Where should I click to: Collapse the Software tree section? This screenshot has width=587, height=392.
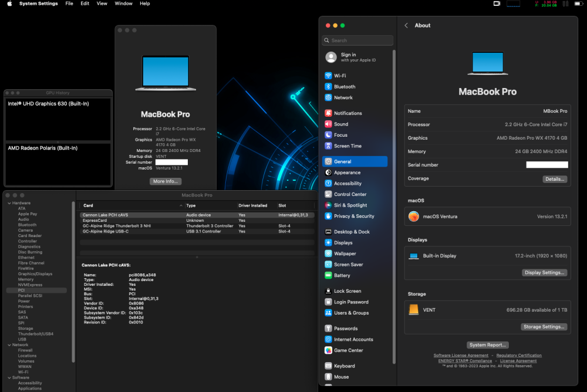[x=9, y=377]
